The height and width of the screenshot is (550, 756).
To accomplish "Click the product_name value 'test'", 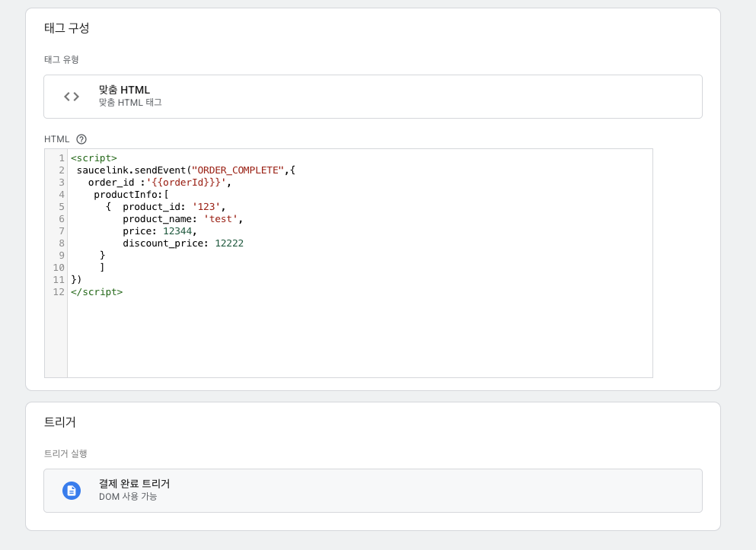I will 220,218.
